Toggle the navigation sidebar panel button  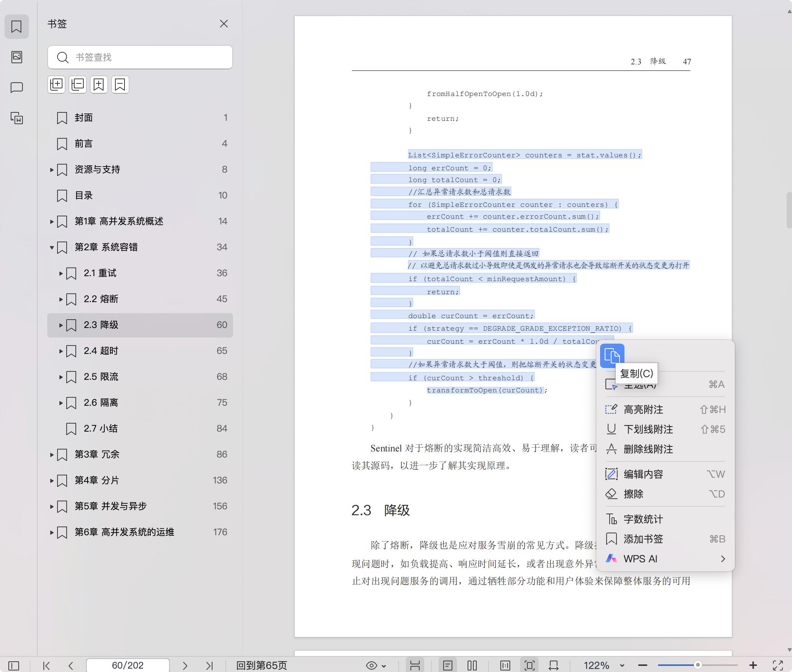coord(14,666)
